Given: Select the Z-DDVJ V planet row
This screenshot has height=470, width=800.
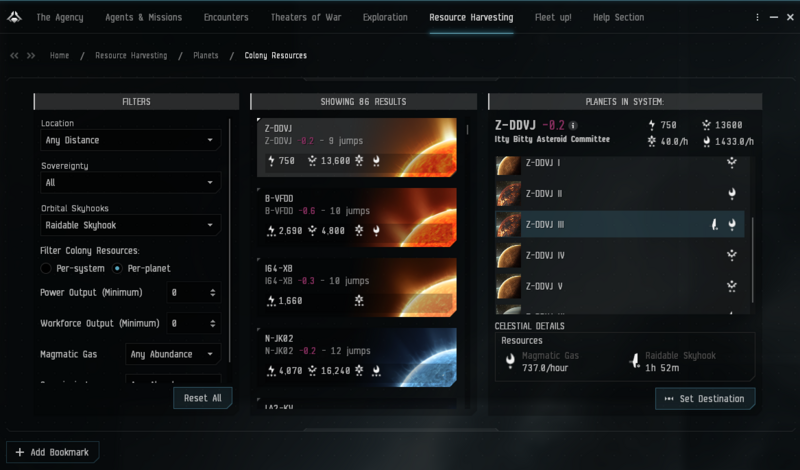Looking at the screenshot, I should pyautogui.click(x=620, y=286).
